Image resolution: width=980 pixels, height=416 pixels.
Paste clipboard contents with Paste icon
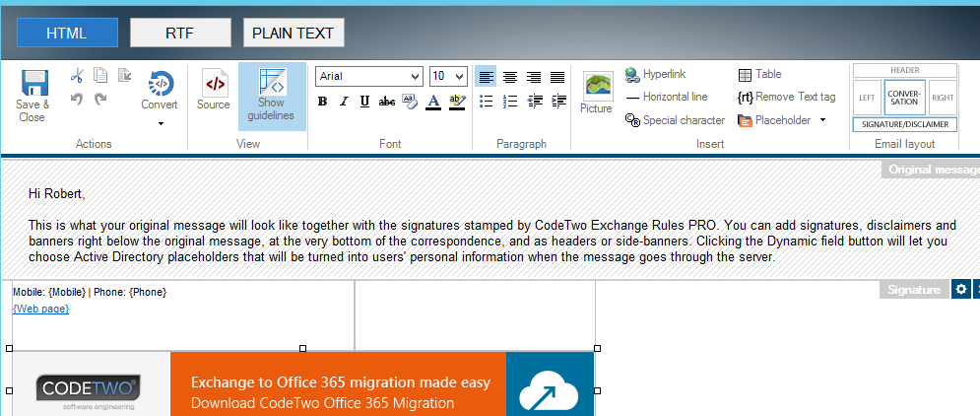[x=124, y=76]
